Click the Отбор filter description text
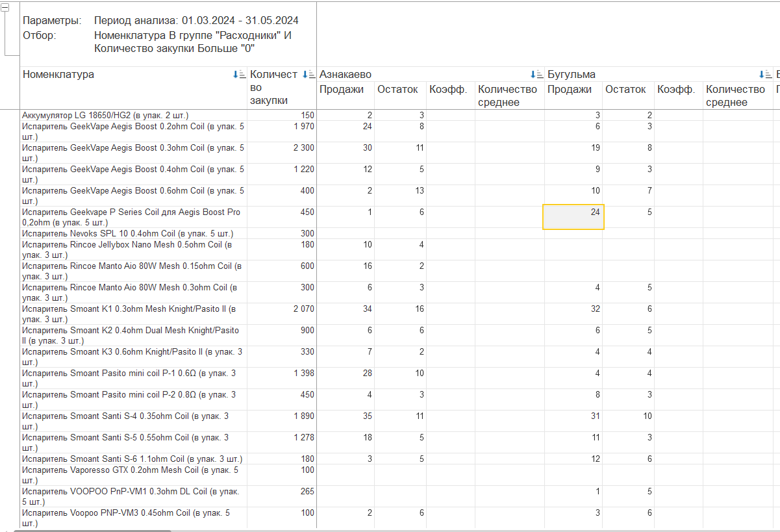The width and height of the screenshot is (780, 532). coord(193,42)
